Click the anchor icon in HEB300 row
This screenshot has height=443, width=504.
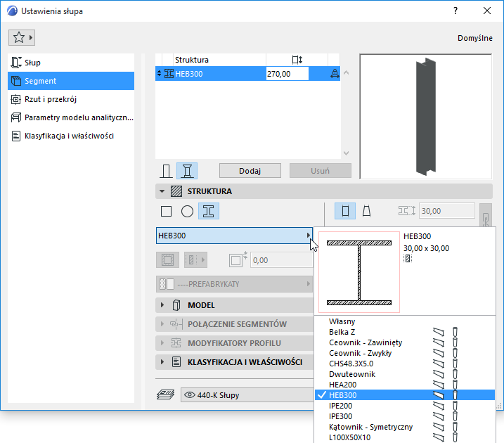click(335, 74)
